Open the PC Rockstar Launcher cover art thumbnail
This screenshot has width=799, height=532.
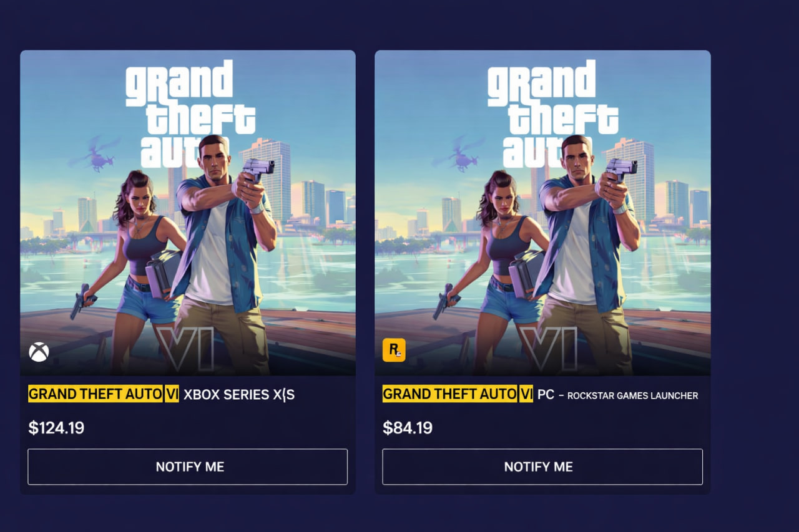coord(542,213)
